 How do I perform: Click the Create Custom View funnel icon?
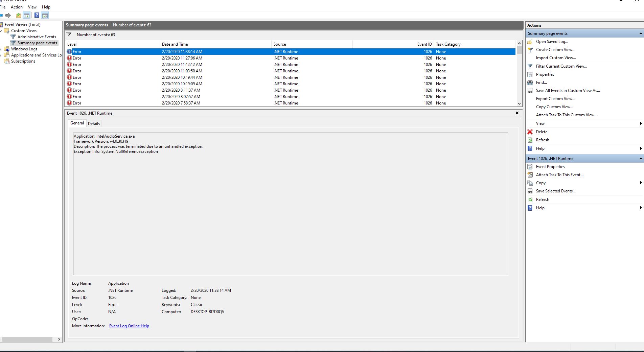[530, 50]
